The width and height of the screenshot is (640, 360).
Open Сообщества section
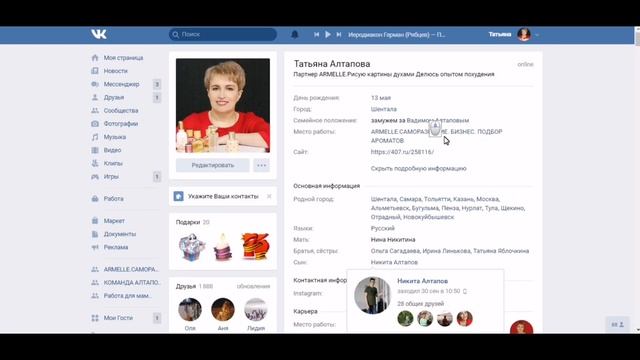[121, 111]
